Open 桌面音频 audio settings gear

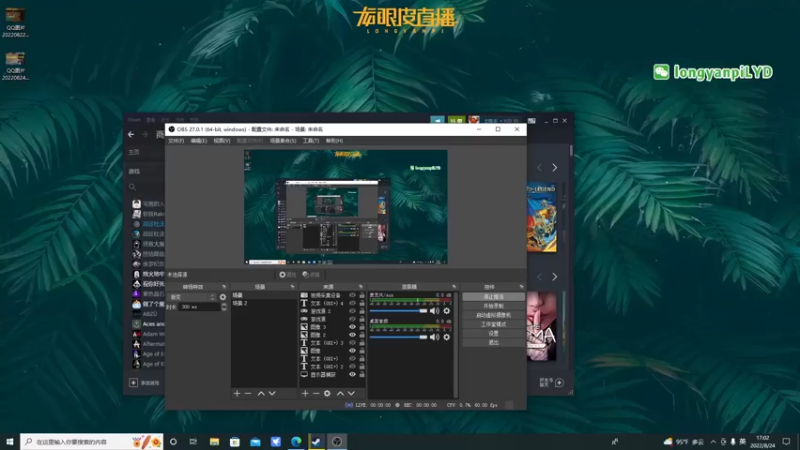pos(446,337)
